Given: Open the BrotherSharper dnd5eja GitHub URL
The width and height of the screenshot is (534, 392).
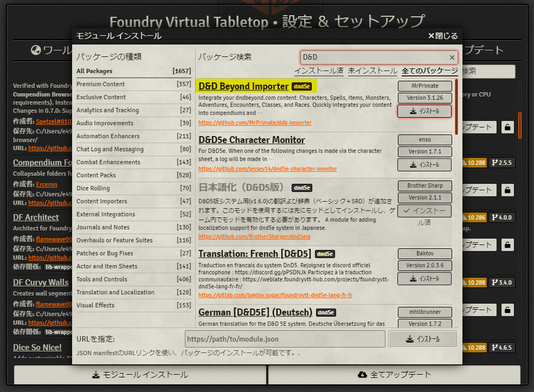Looking at the screenshot, I should point(254,236).
